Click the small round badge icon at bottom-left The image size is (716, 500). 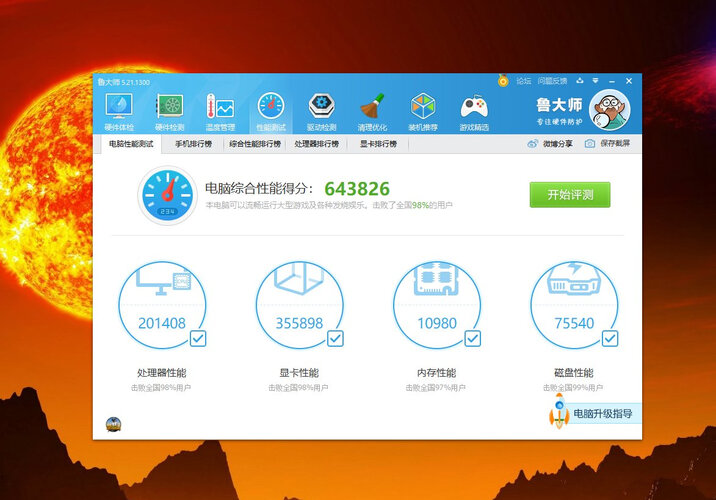tap(113, 425)
